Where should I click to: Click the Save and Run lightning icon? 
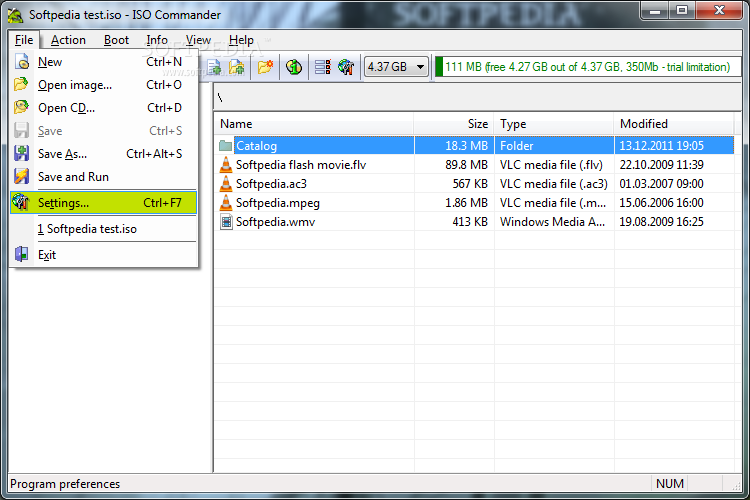(x=22, y=176)
